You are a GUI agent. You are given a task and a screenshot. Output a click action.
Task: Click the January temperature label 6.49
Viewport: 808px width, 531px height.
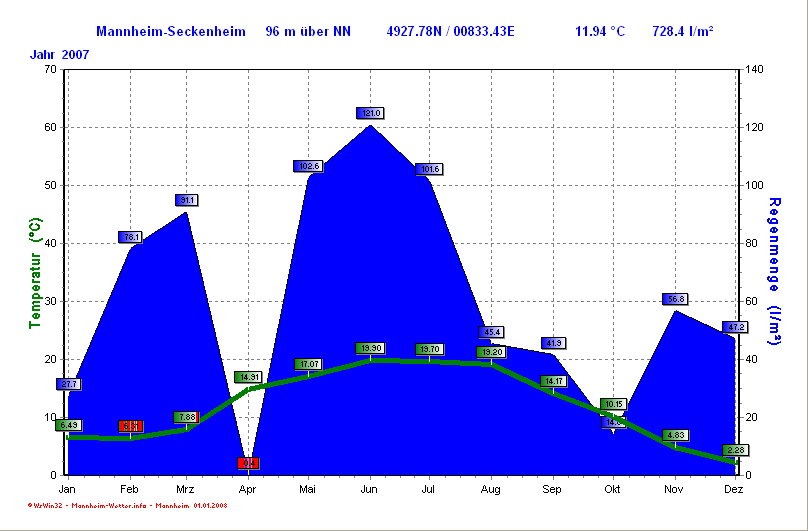[x=68, y=425]
